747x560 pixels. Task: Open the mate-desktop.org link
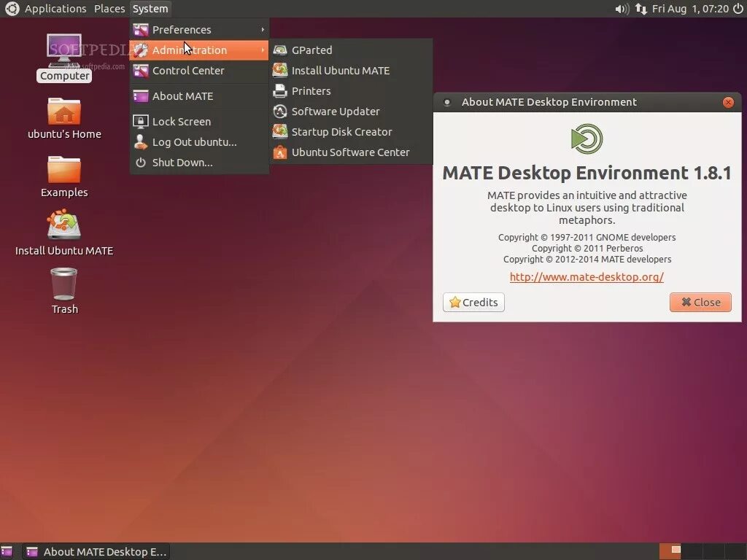[x=587, y=277]
